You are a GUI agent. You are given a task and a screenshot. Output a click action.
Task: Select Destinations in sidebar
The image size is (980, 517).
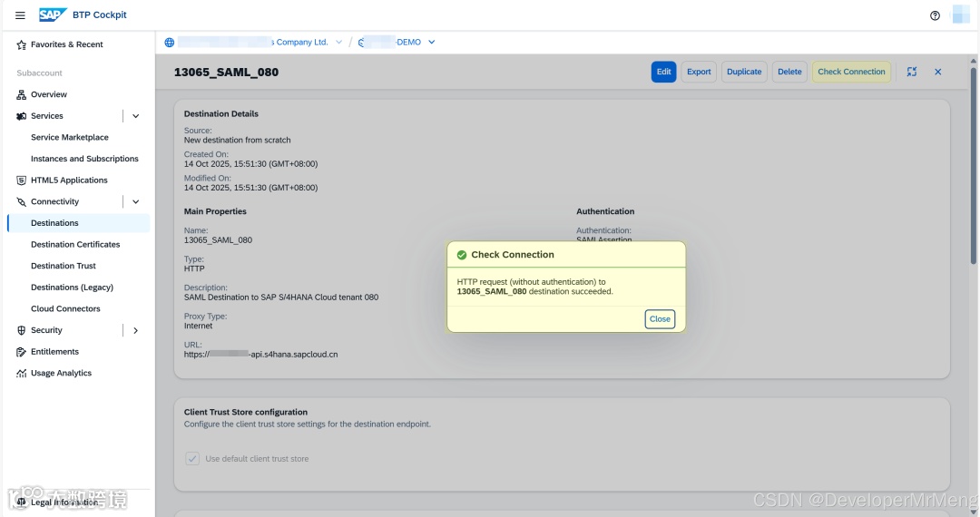(78, 223)
